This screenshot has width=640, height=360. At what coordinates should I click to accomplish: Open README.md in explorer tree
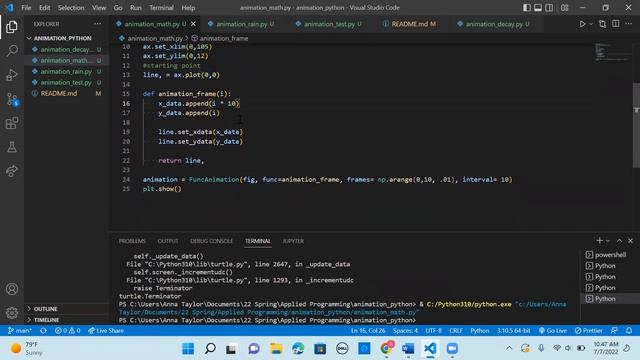pos(67,93)
